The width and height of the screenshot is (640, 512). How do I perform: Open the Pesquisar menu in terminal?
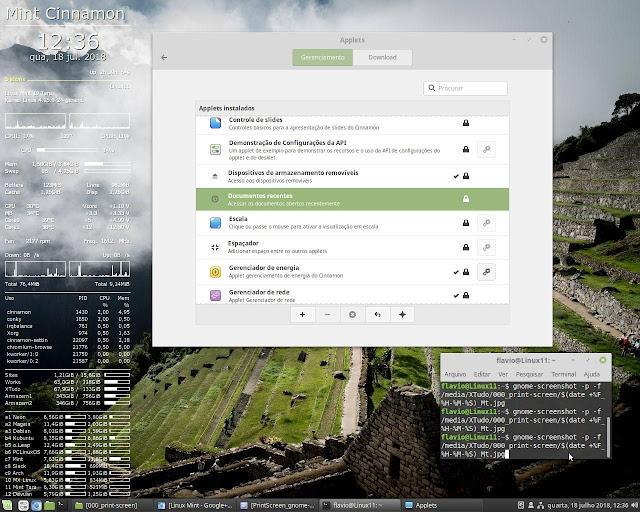tap(529, 374)
